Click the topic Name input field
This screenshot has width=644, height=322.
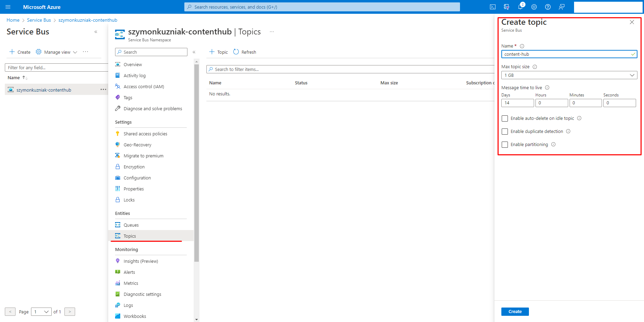(569, 54)
